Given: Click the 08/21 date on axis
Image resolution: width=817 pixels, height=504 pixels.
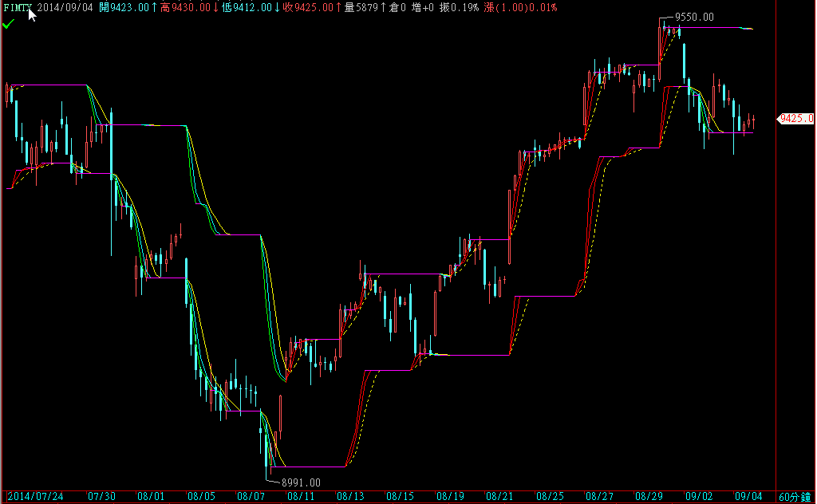Looking at the screenshot, I should coord(499,496).
